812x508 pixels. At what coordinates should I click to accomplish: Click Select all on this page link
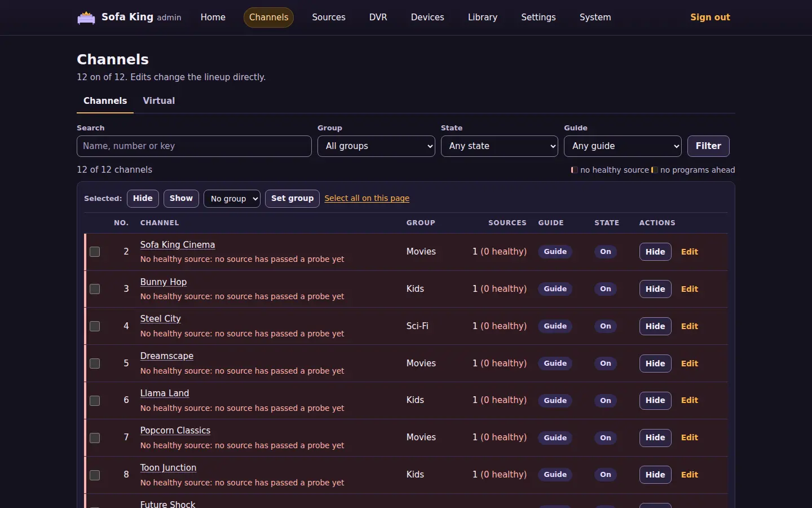pyautogui.click(x=367, y=198)
